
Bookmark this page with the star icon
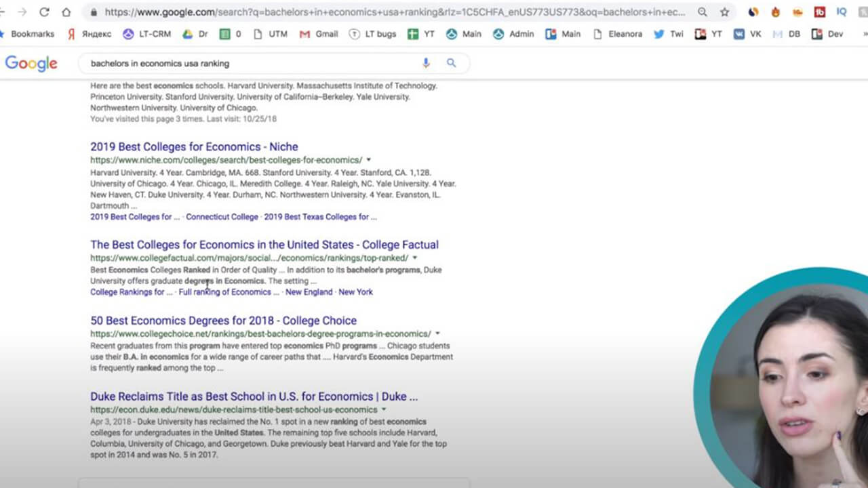pos(724,12)
